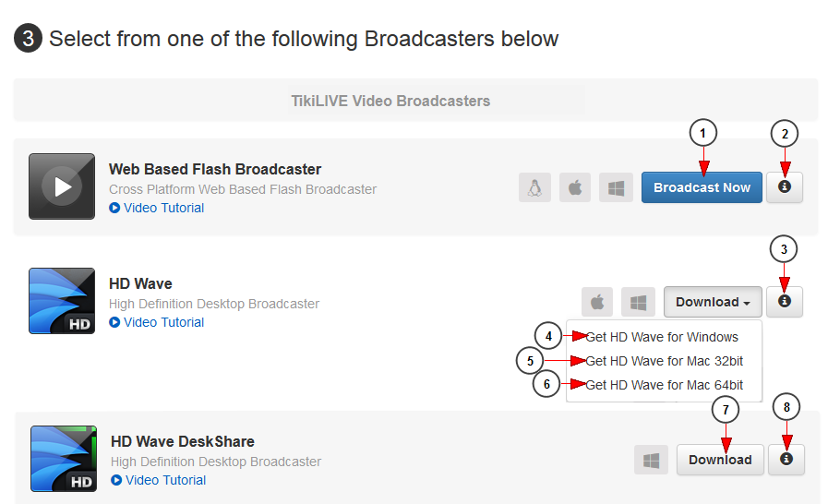
Task: Click the HD Wave title text
Action: pos(140,283)
